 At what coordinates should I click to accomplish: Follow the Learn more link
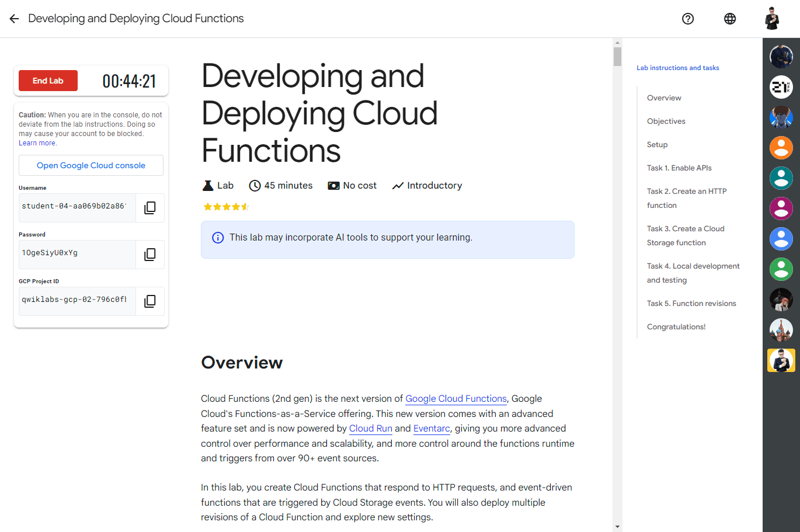click(37, 143)
